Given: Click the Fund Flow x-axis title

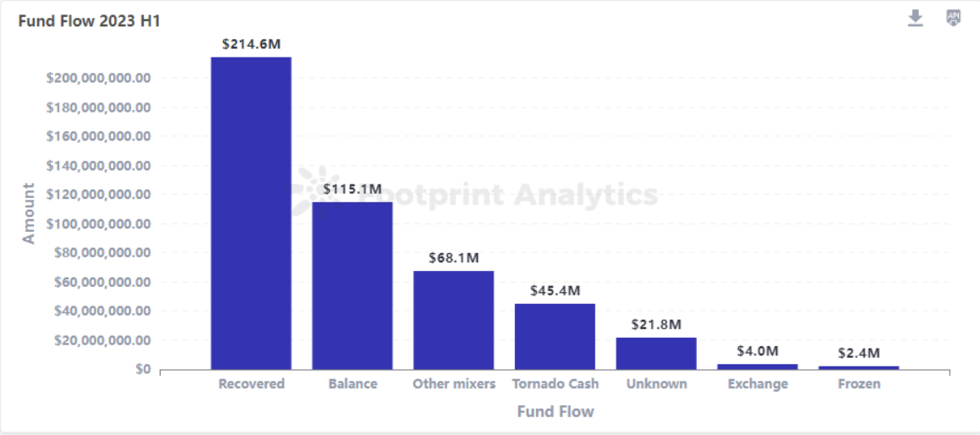Looking at the screenshot, I should [555, 412].
